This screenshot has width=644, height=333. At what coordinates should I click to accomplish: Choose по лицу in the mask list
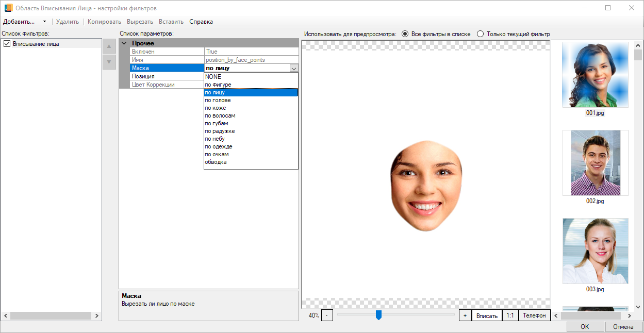[x=251, y=92]
